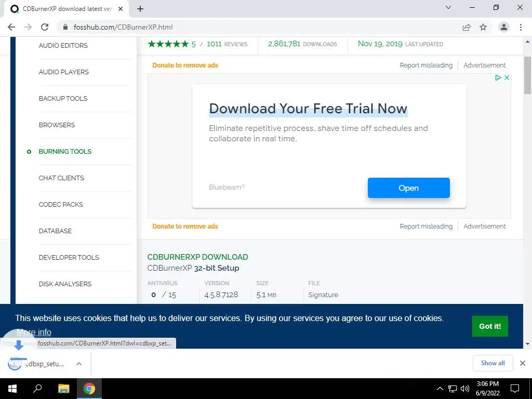This screenshot has height=399, width=532.
Task: Click the AdChoices triangle icon on the ad
Action: [x=498, y=78]
